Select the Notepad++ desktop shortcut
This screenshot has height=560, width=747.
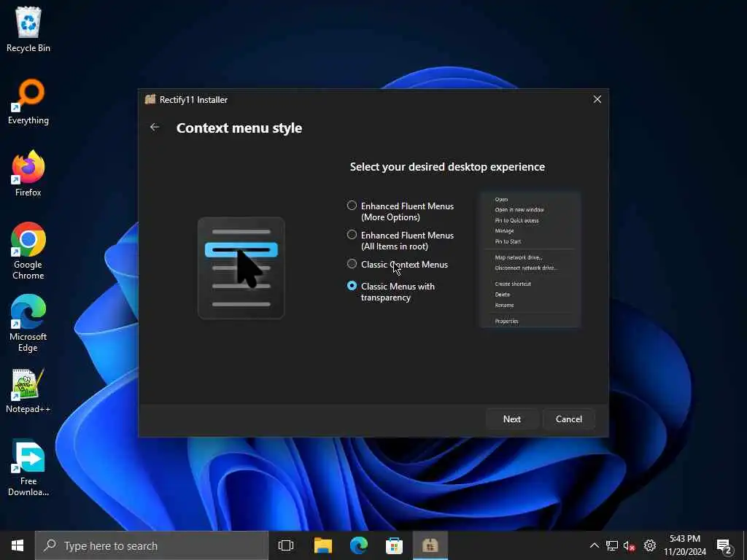tap(28, 391)
